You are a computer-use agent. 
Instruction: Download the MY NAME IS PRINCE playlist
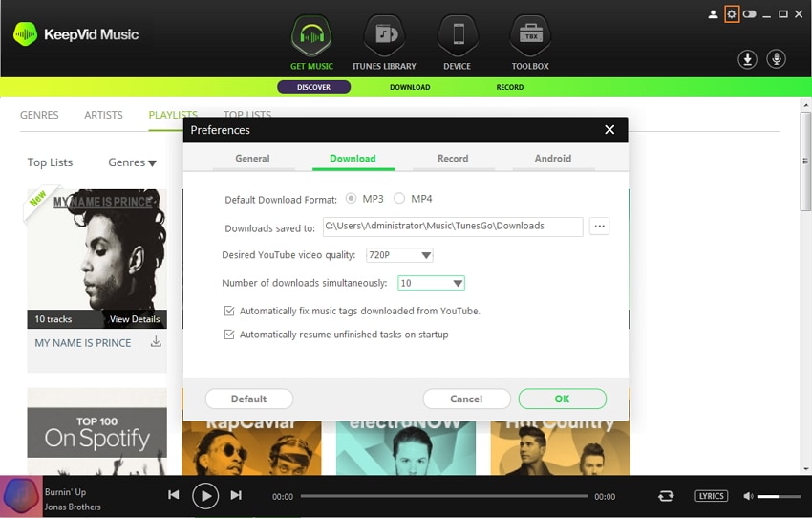coord(156,342)
